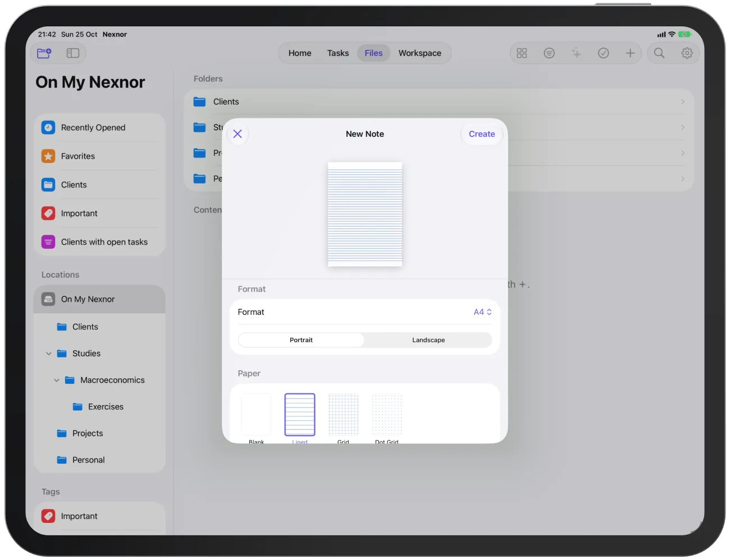Image resolution: width=730 pixels, height=560 pixels.
Task: Open Clients folder row chevron in Folders list
Action: click(x=683, y=102)
